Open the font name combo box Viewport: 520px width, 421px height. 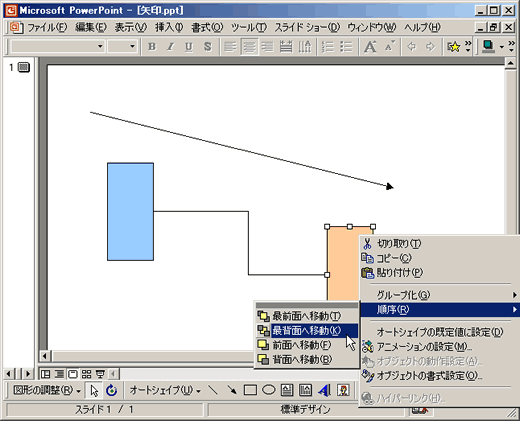[58, 46]
